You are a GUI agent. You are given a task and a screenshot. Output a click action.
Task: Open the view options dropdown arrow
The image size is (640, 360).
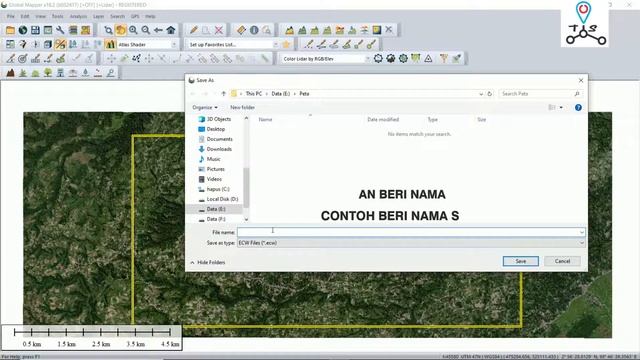coord(561,107)
